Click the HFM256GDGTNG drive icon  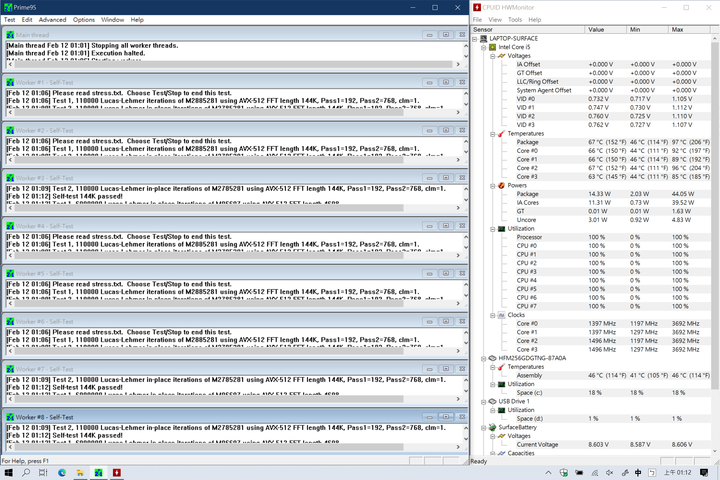(492, 358)
